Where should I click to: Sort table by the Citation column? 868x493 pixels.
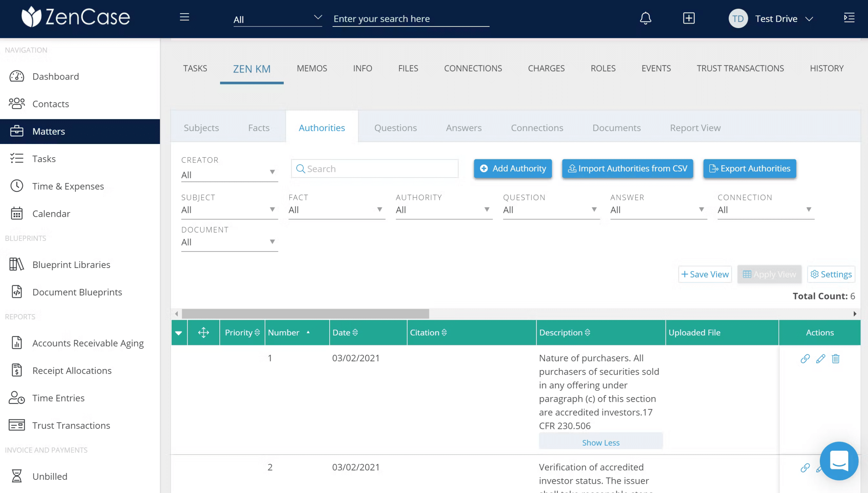(428, 332)
